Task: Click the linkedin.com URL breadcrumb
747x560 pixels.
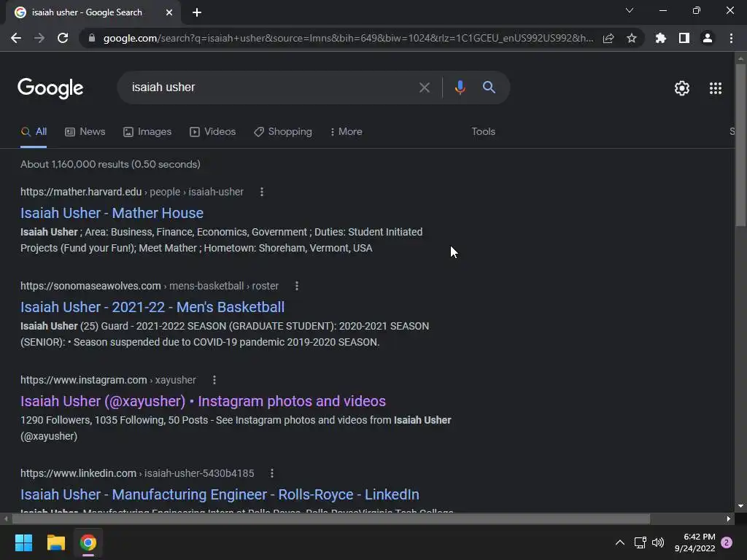Action: click(x=137, y=473)
